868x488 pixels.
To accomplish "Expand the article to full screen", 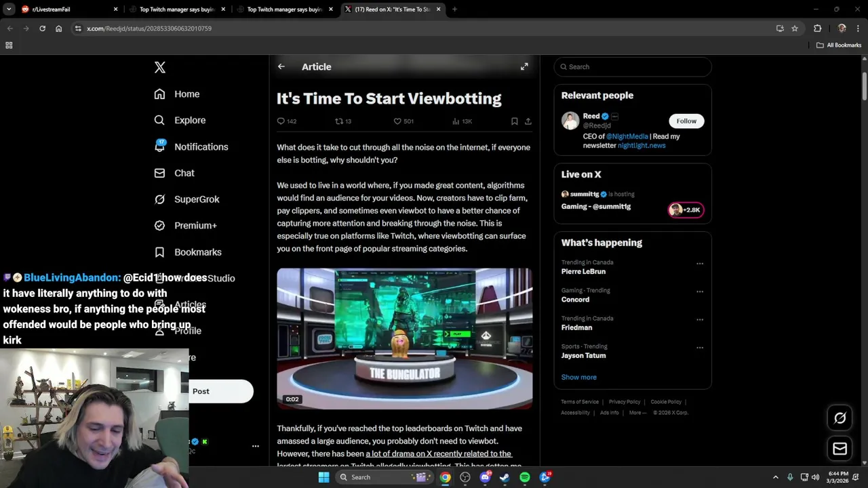I will pyautogui.click(x=524, y=66).
